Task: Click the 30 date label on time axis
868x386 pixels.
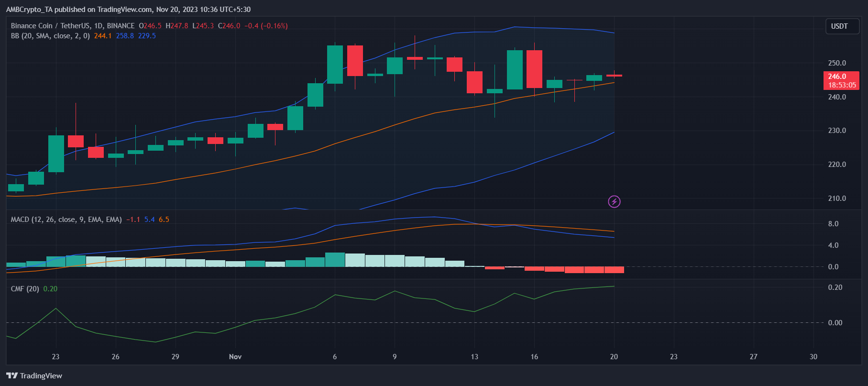Action: pos(813,357)
